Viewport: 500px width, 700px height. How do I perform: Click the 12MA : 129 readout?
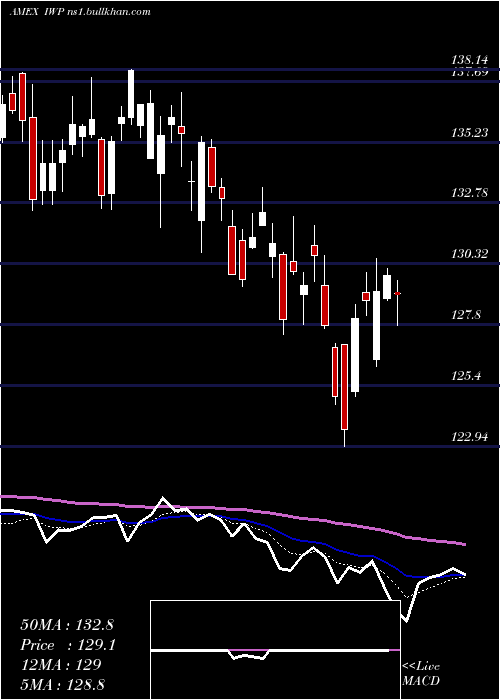60,665
